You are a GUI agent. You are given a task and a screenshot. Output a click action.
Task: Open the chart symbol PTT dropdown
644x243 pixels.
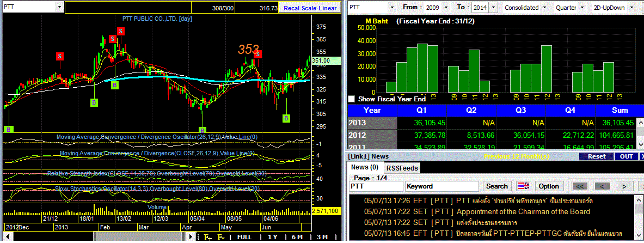pyautogui.click(x=59, y=7)
